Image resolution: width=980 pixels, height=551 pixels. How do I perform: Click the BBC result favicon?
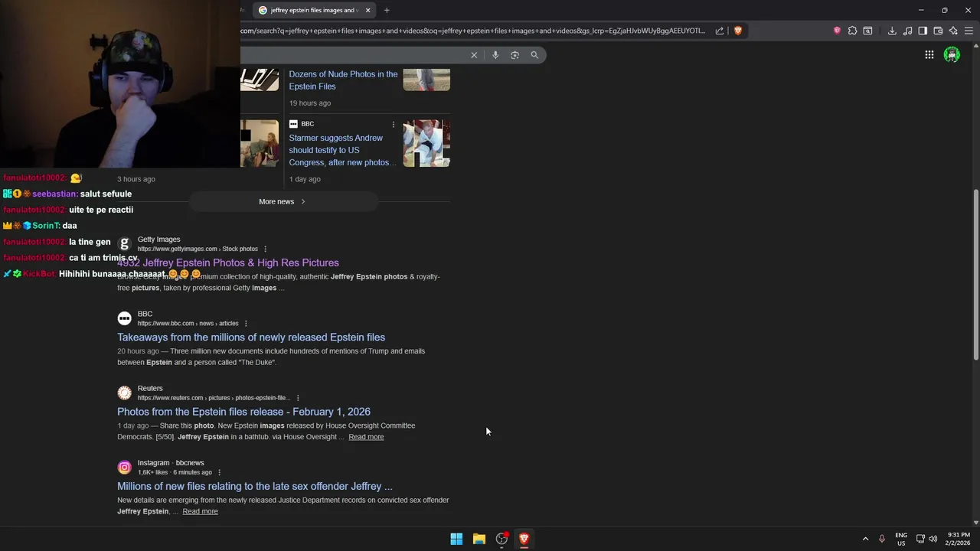(x=124, y=318)
